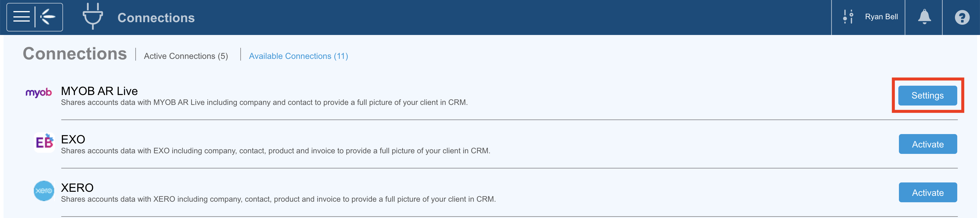980x218 pixels.
Task: Select the EXO connection title
Action: coord(73,139)
